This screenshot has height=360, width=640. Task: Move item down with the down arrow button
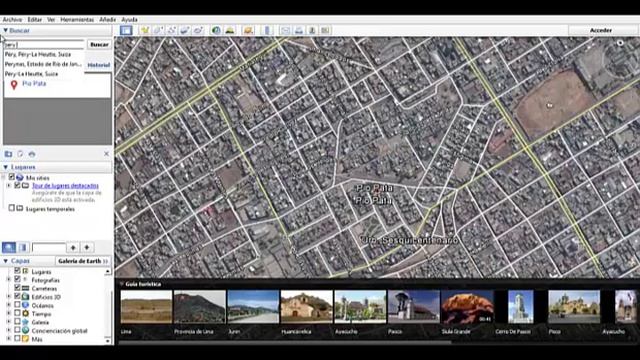pyautogui.click(x=87, y=247)
